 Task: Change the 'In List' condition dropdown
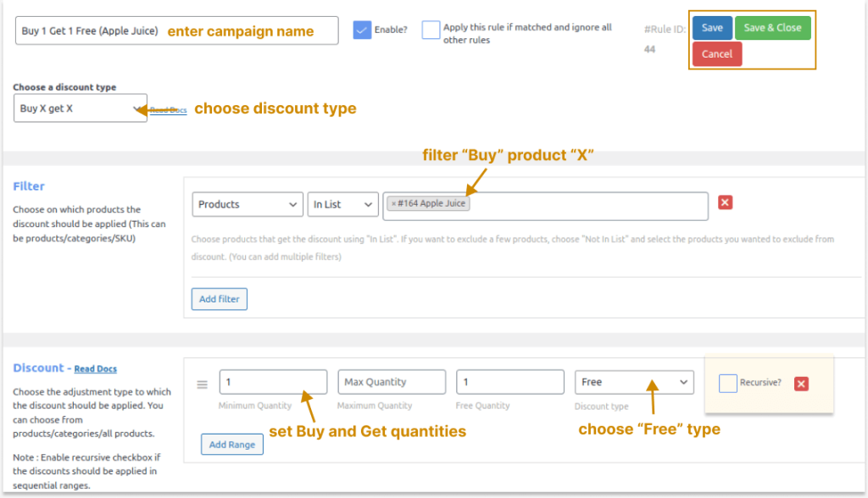342,203
